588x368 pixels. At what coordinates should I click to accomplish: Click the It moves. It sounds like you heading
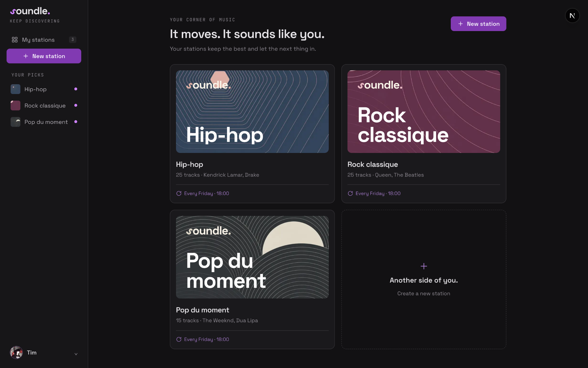pyautogui.click(x=247, y=34)
